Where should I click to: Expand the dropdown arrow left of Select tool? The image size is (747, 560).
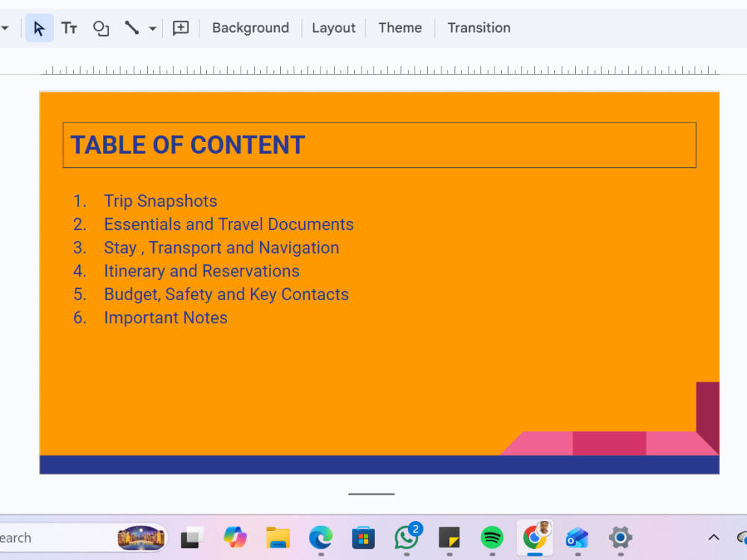click(x=5, y=28)
